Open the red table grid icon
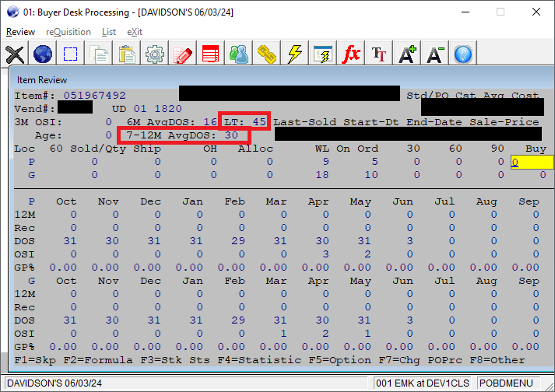The height and width of the screenshot is (392, 555). tap(211, 54)
